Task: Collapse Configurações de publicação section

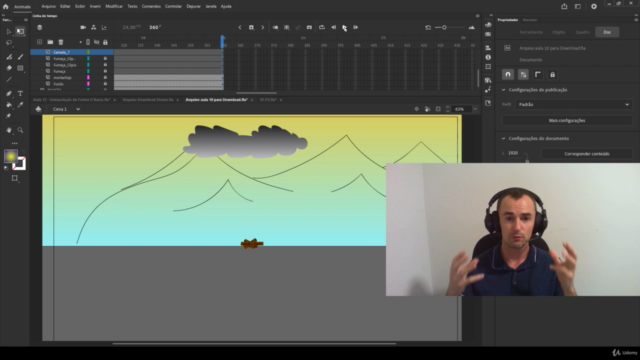Action: [504, 90]
